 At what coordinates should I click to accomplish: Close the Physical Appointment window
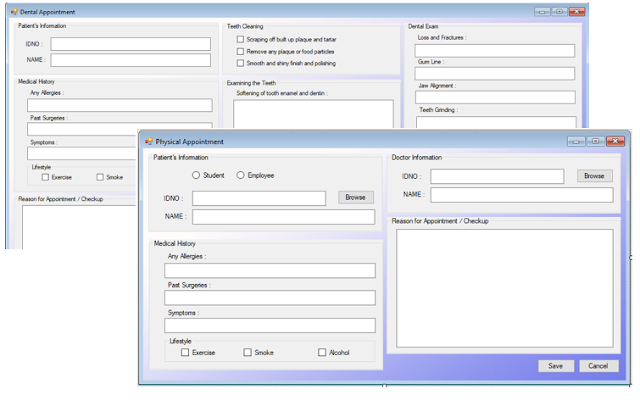pyautogui.click(x=615, y=141)
